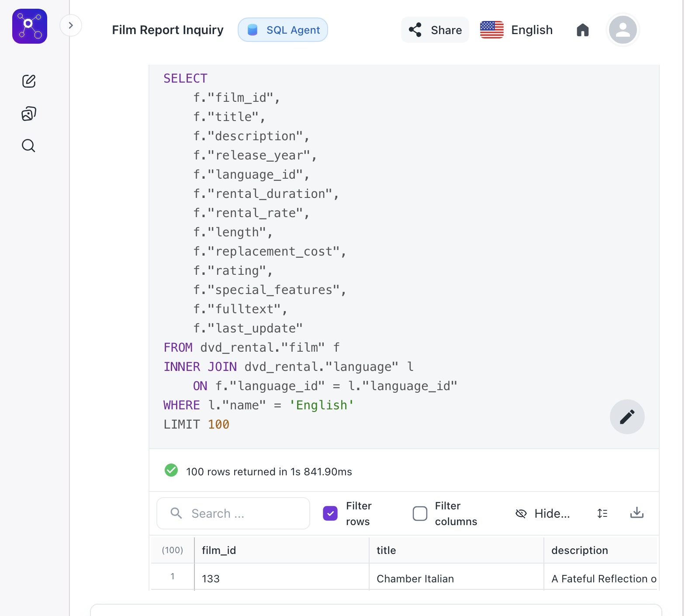Select the SQL Agent chip
The image size is (685, 616).
(283, 30)
